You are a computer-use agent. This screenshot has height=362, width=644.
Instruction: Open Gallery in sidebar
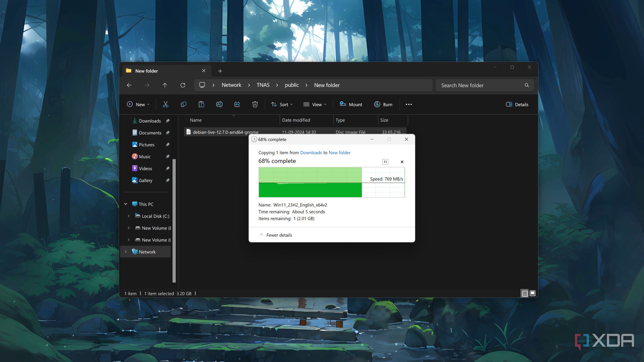(x=145, y=180)
